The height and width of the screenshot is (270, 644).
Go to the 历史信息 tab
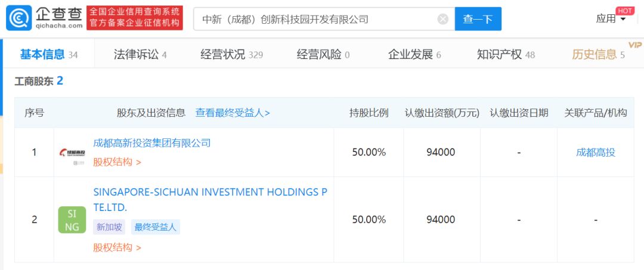pyautogui.click(x=598, y=55)
